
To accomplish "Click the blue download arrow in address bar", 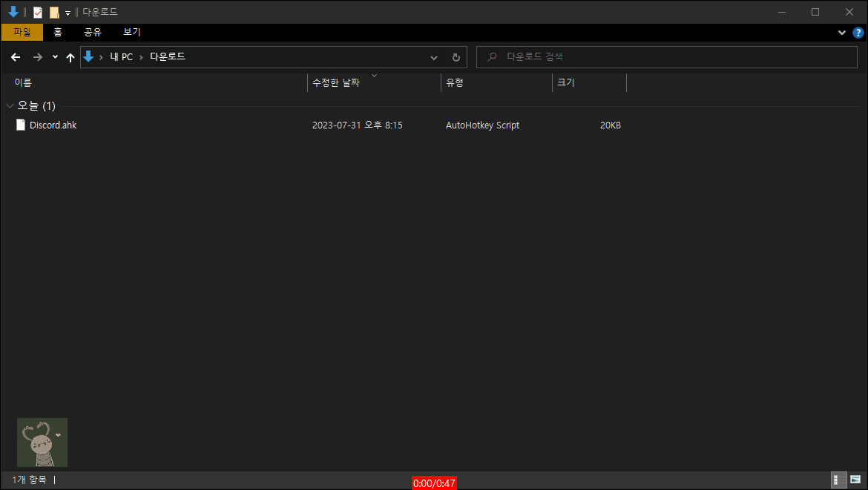I will (x=88, y=56).
